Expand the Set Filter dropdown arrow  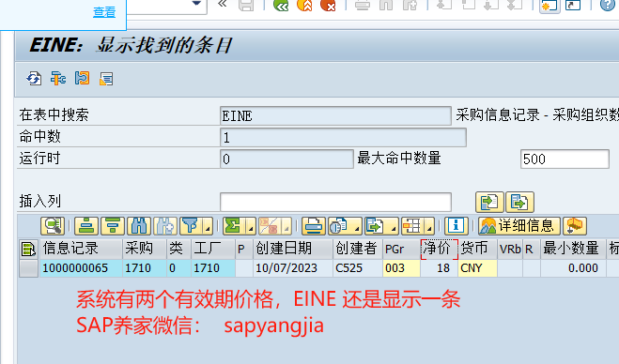click(208, 227)
